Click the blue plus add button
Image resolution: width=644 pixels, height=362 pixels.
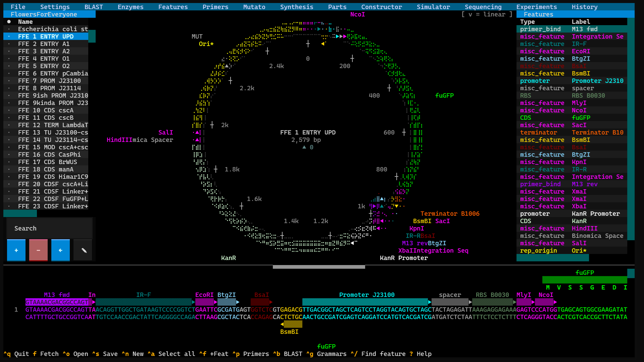[x=16, y=250]
